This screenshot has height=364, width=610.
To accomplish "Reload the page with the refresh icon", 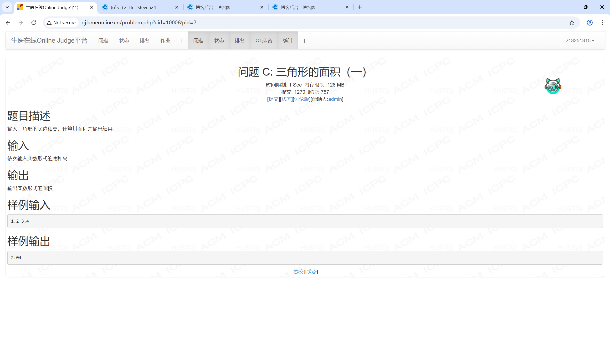I will [x=34, y=23].
